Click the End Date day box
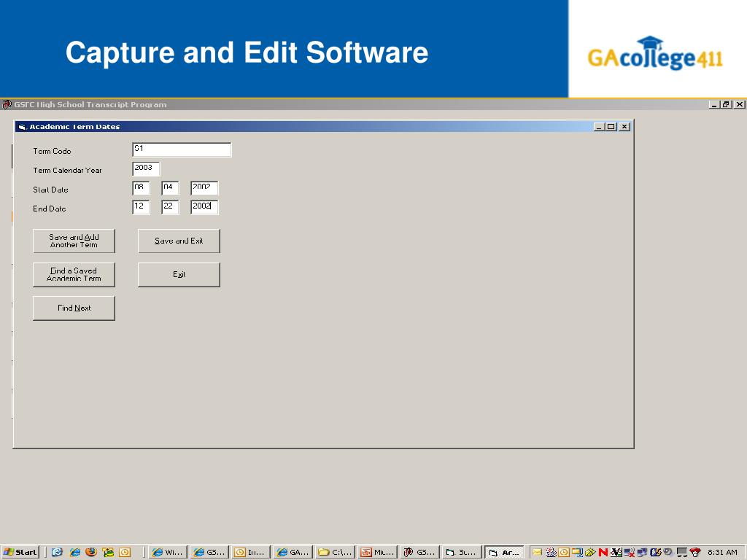 [170, 206]
